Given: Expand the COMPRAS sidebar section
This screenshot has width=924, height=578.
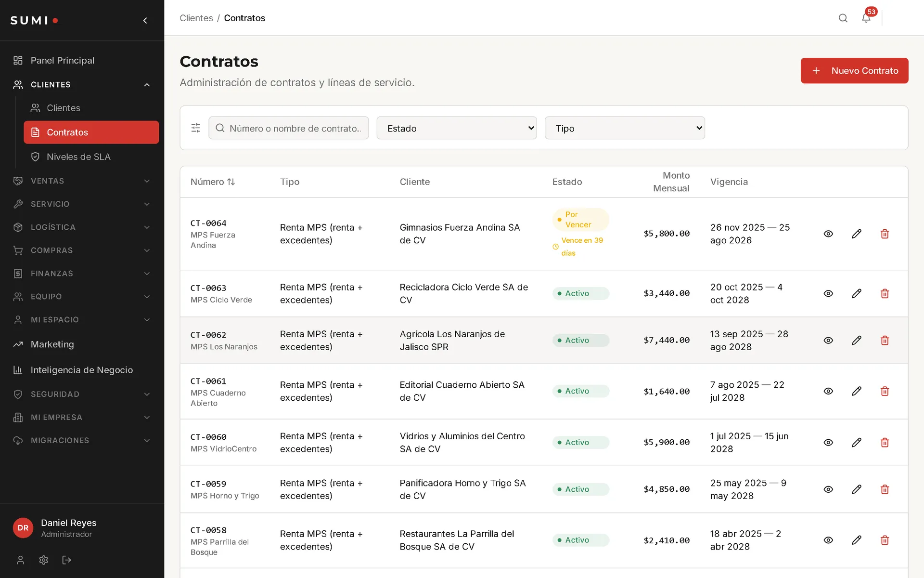Looking at the screenshot, I should coord(82,250).
